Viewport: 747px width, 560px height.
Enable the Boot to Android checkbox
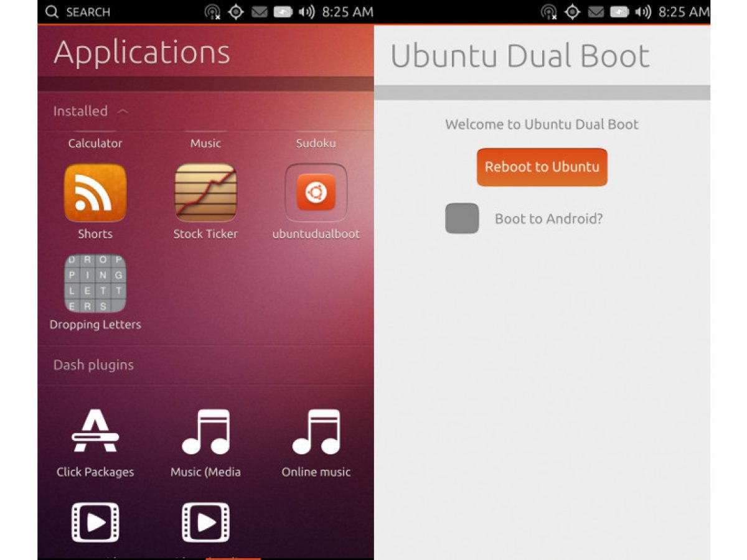pos(462,218)
